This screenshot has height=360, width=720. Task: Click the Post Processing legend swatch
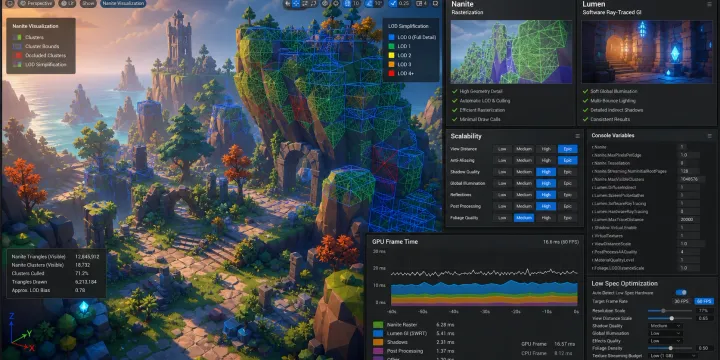pyautogui.click(x=378, y=351)
